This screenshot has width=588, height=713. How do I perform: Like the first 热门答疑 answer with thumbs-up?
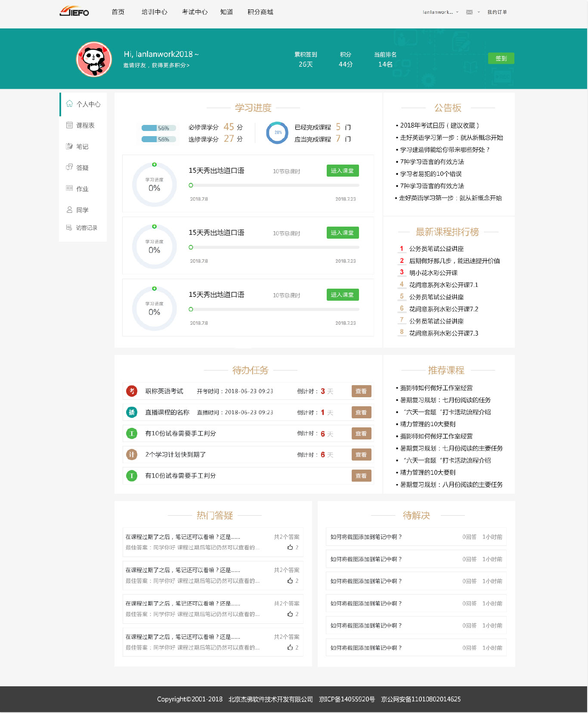pyautogui.click(x=290, y=548)
